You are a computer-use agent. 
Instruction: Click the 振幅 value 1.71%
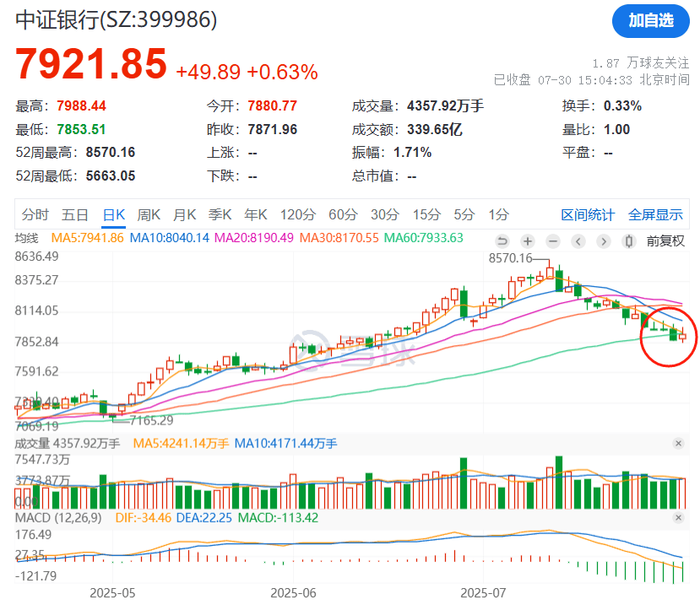pyautogui.click(x=413, y=153)
